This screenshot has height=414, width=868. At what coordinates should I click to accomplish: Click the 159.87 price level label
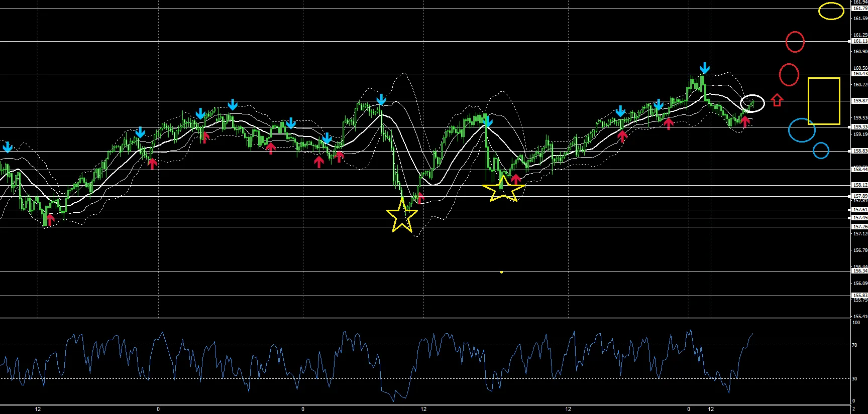coord(859,101)
